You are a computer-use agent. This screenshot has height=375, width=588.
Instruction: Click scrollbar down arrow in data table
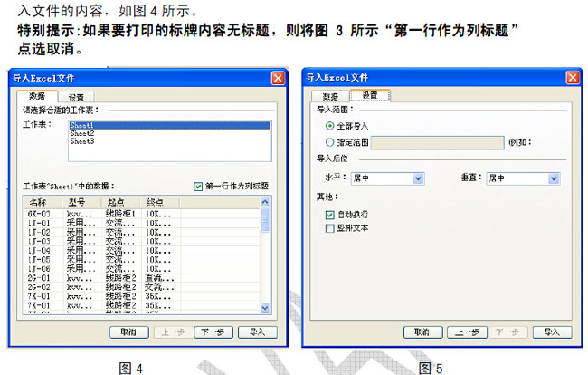265,306
